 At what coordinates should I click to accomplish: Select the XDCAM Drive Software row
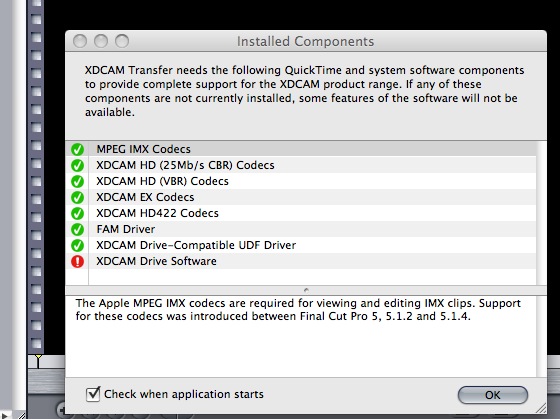click(x=301, y=261)
